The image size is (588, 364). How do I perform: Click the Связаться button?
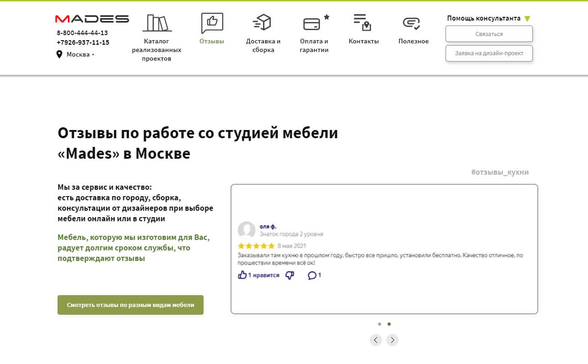click(x=489, y=34)
